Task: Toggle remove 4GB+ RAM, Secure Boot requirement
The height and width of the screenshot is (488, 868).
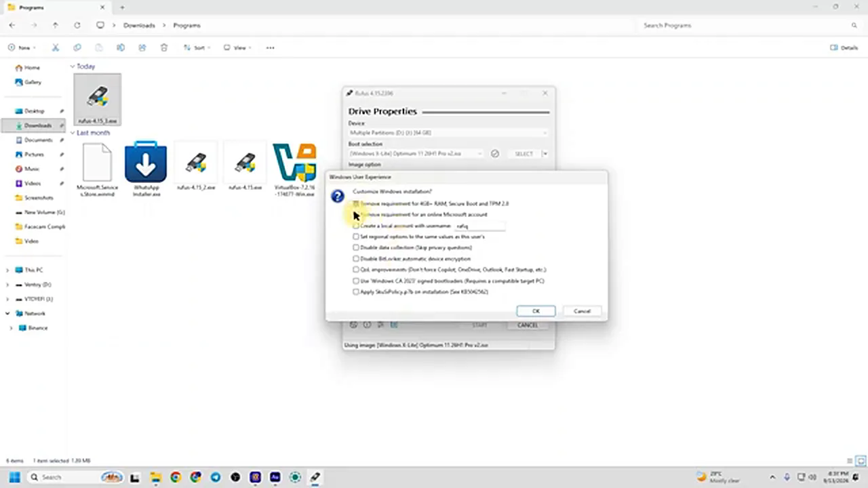Action: pos(356,203)
